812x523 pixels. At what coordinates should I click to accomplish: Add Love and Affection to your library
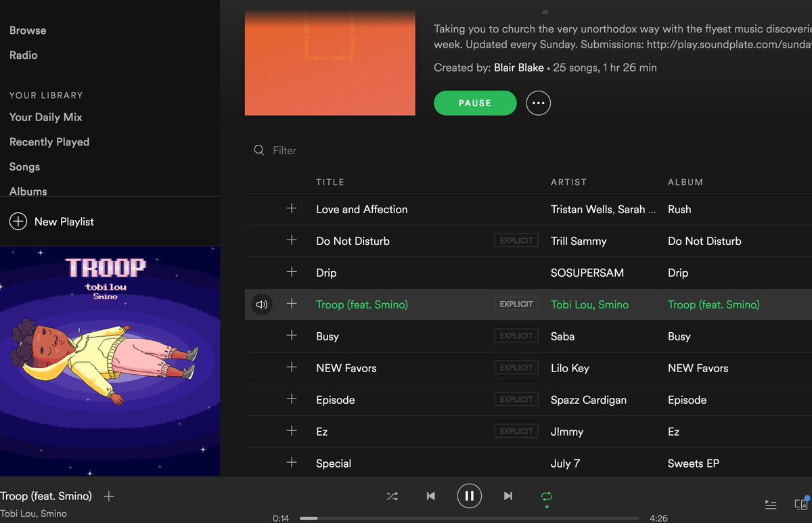tap(292, 209)
